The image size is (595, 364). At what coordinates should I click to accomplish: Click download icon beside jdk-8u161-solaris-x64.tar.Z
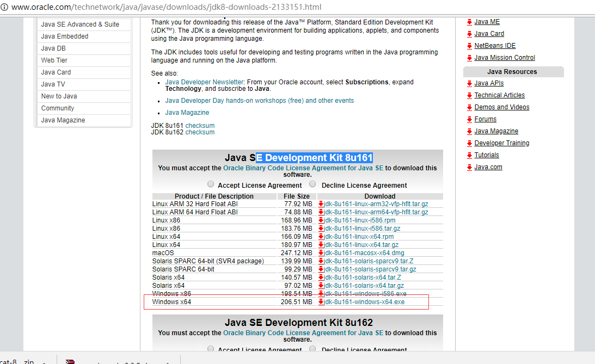point(321,277)
